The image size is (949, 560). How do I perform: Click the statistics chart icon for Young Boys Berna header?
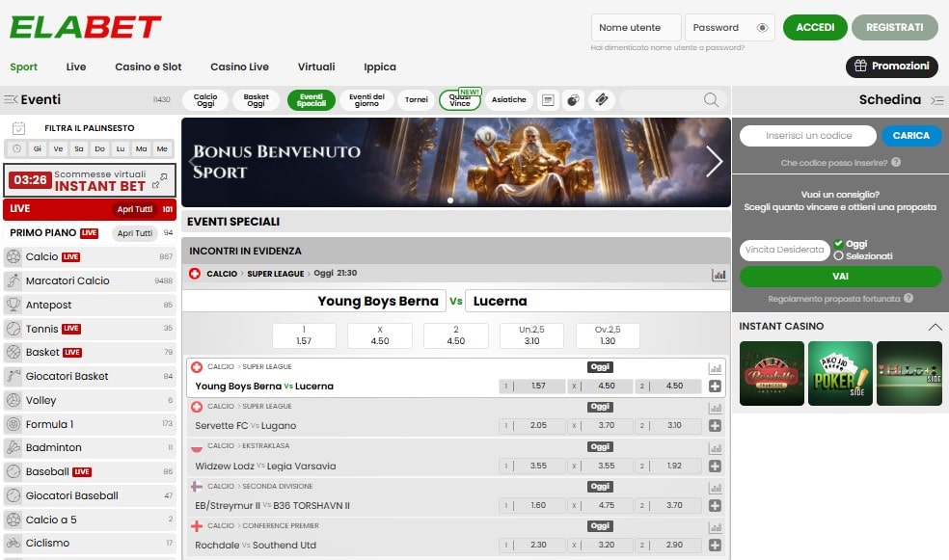pyautogui.click(x=719, y=275)
